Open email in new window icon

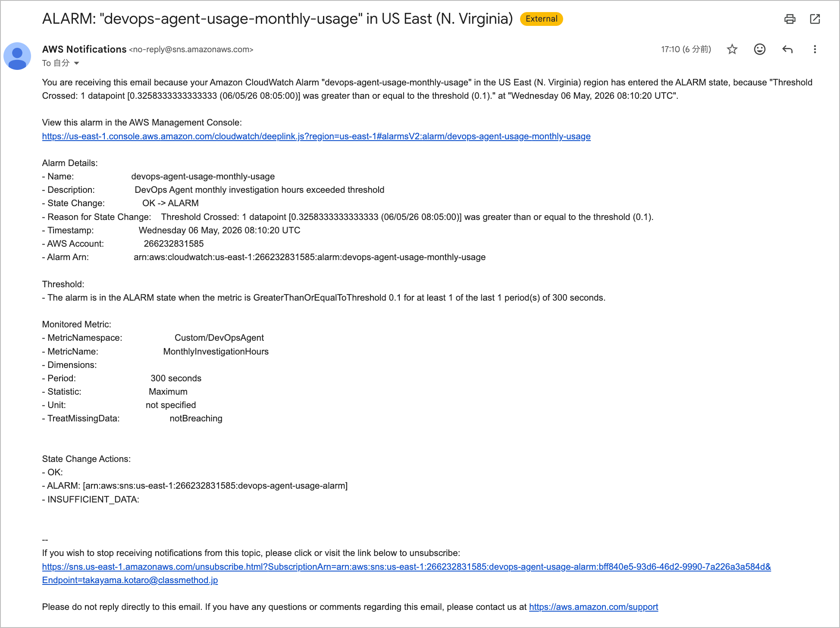pyautogui.click(x=815, y=19)
